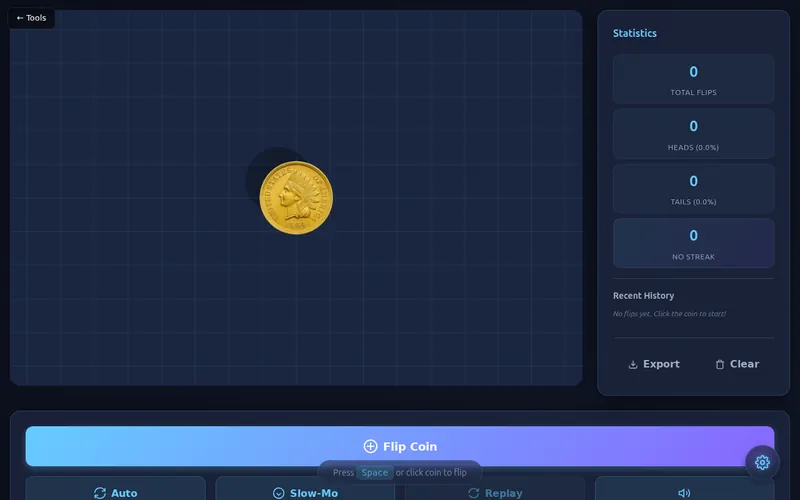Click the Heads (0.0%) stat card
This screenshot has height=500, width=800.
coord(693,134)
